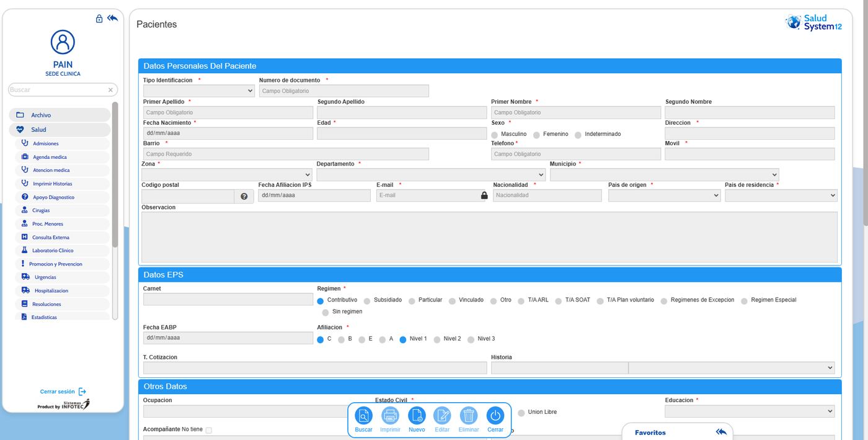Viewport: 868px width, 440px height.
Task: Open Agenda medica in the sidebar
Action: [62, 157]
